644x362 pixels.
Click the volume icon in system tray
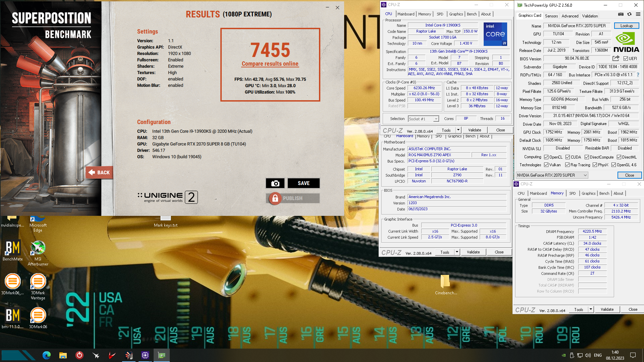pyautogui.click(x=588, y=355)
